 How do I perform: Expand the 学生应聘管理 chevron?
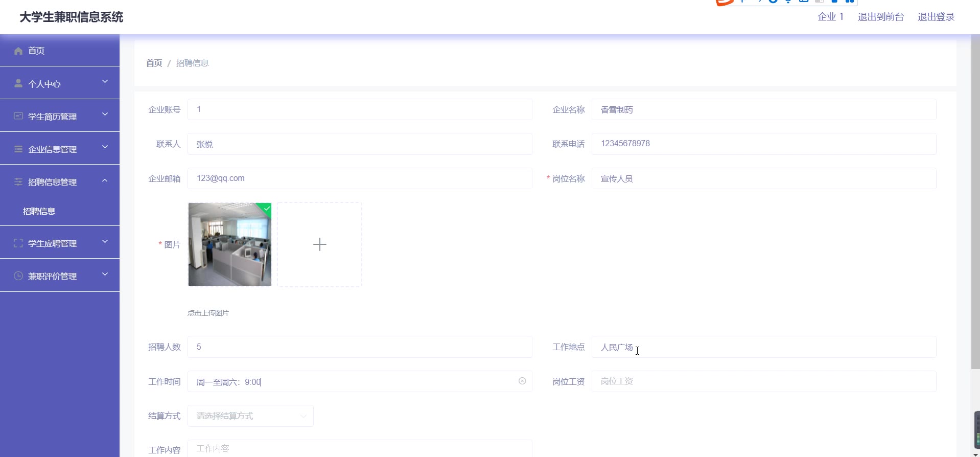pos(105,241)
